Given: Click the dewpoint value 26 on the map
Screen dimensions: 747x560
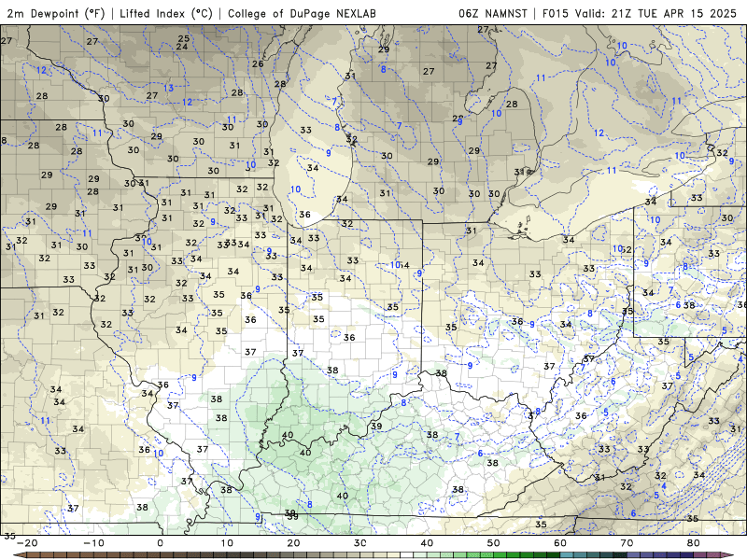Looking at the screenshot, I should (x=258, y=63).
